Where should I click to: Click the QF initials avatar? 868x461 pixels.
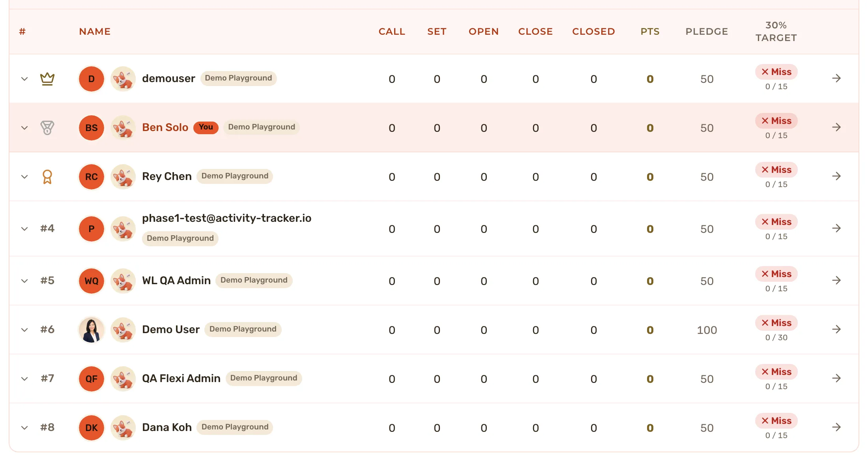coord(92,379)
